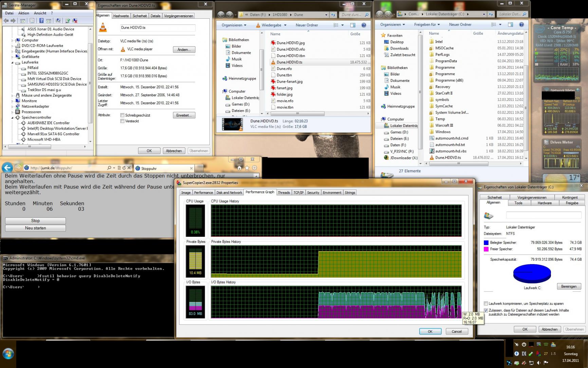Click the update driver software toolbar icon
This screenshot has height=368, width=588.
[68, 21]
